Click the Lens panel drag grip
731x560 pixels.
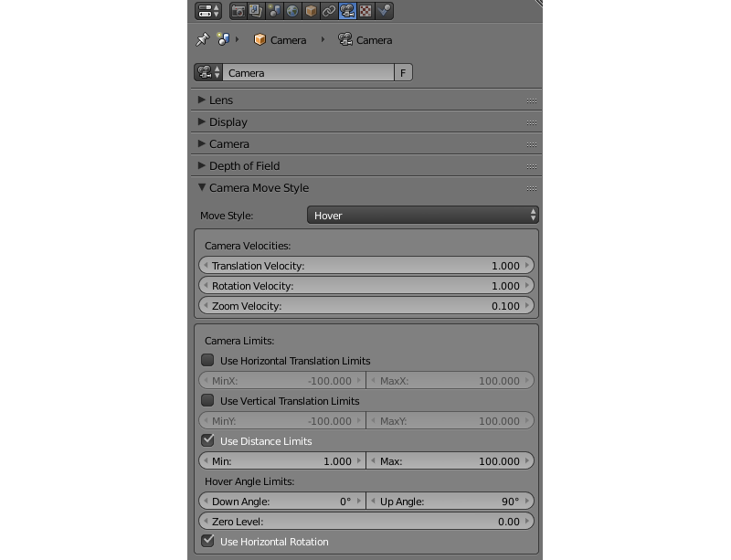point(532,100)
